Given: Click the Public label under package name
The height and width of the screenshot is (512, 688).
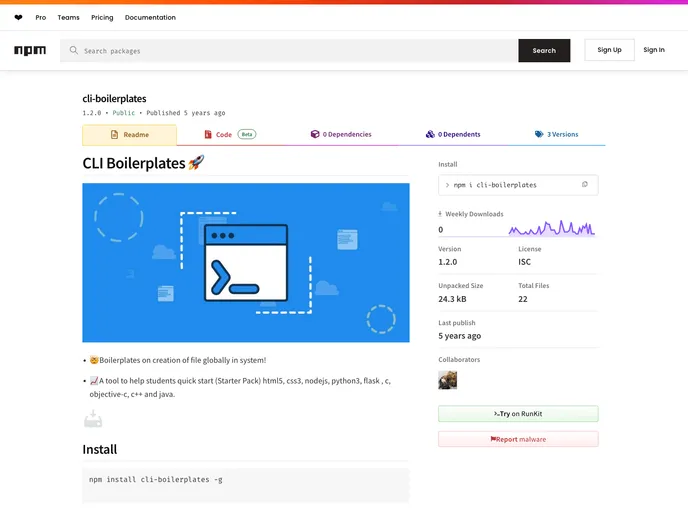Looking at the screenshot, I should (x=124, y=113).
